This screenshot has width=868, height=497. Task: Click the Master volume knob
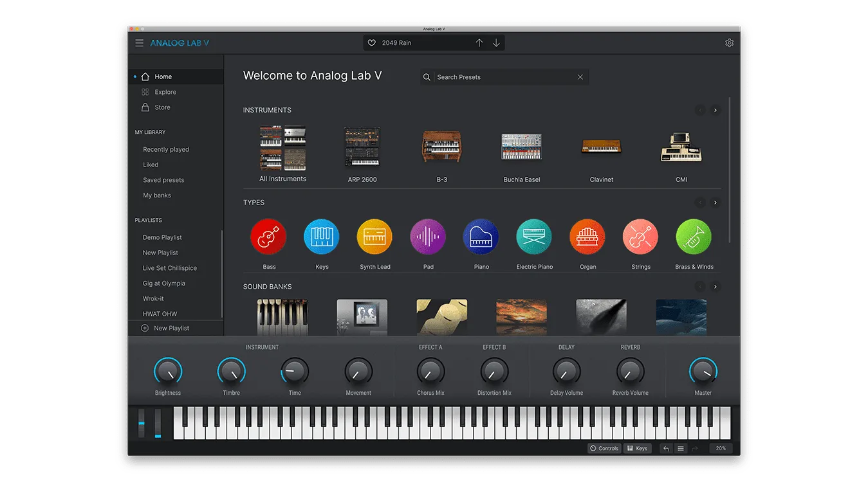(703, 372)
